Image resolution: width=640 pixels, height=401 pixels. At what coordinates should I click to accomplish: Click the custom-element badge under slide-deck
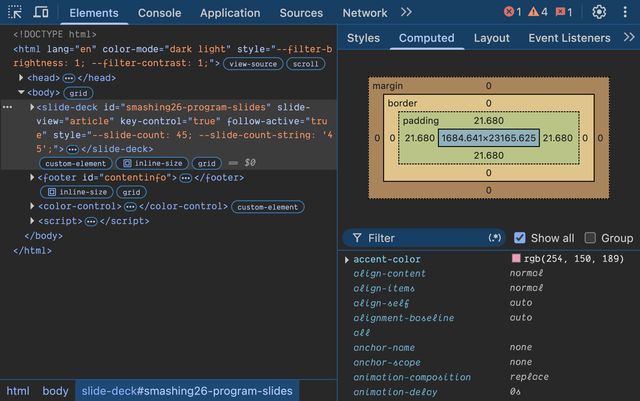[x=76, y=163]
